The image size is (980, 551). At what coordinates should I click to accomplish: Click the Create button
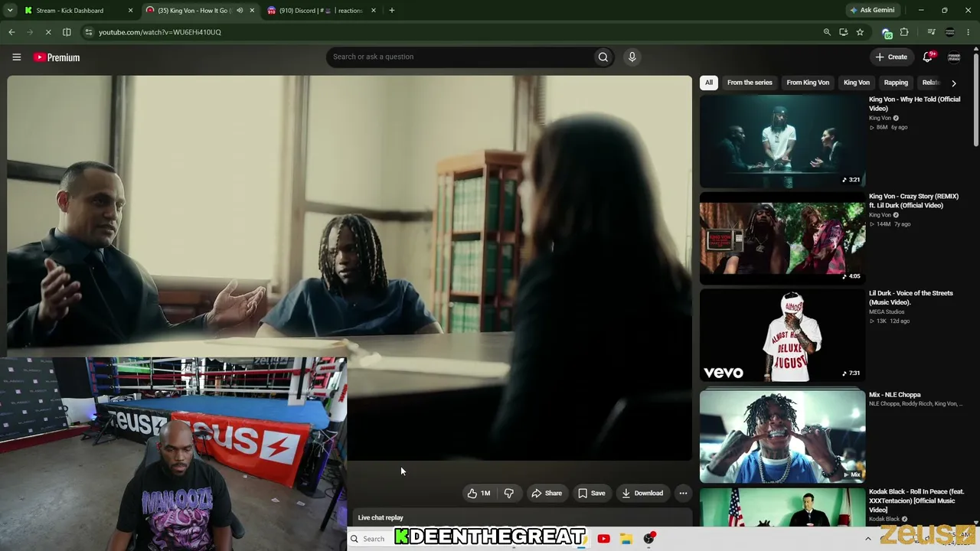[x=891, y=57]
